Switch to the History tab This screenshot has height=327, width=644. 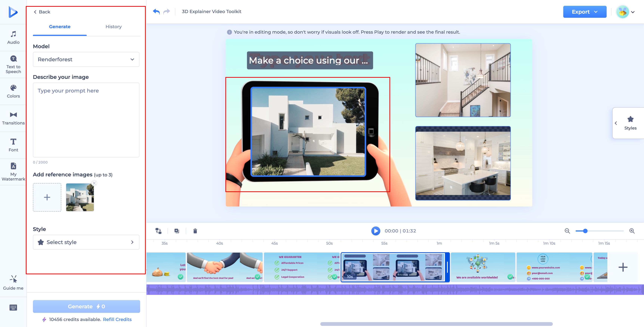[113, 27]
